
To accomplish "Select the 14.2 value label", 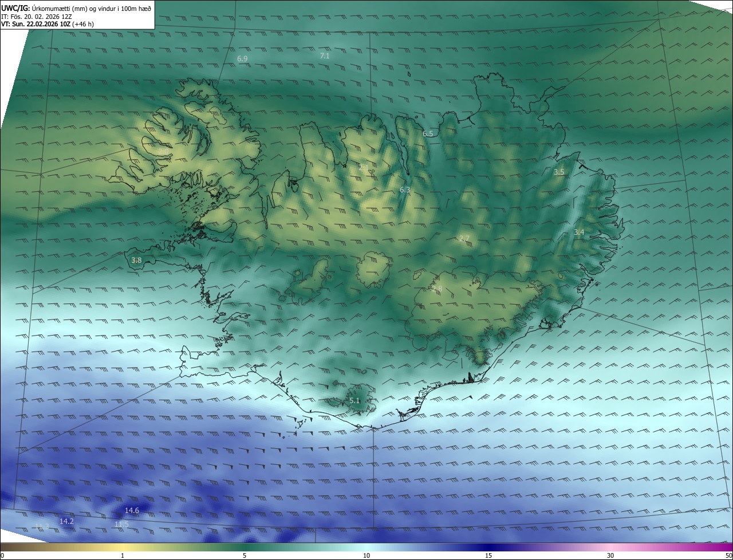I will click(66, 521).
